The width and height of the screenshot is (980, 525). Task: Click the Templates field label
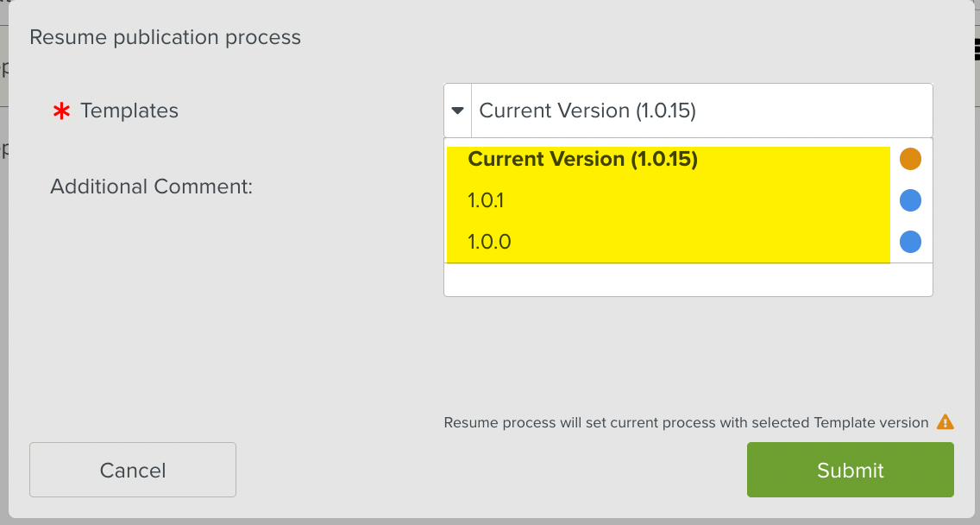129,111
